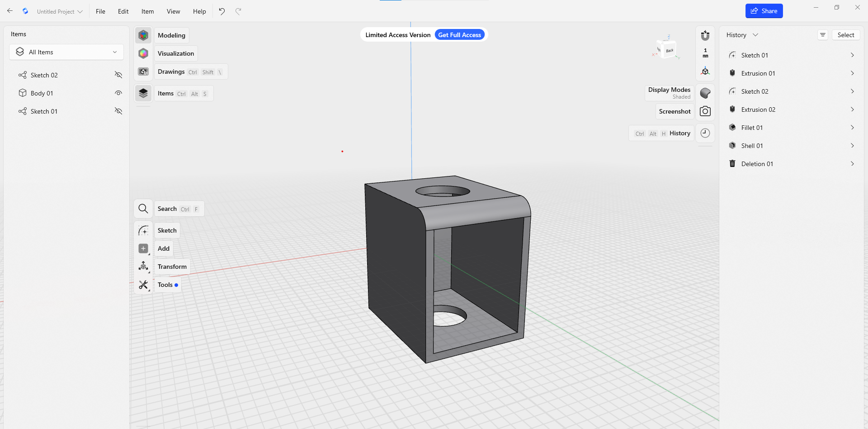Click the Select button in History

(x=845, y=35)
